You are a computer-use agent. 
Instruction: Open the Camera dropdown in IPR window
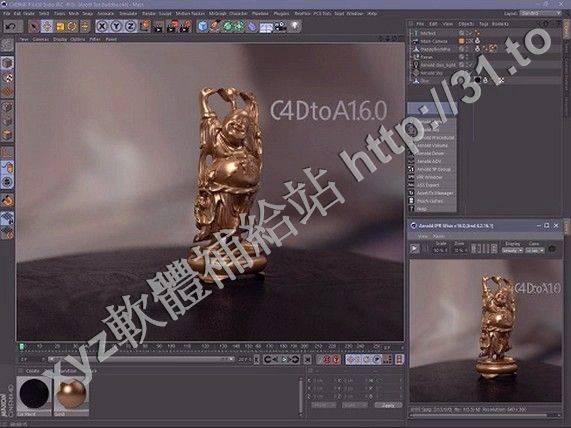(535, 250)
